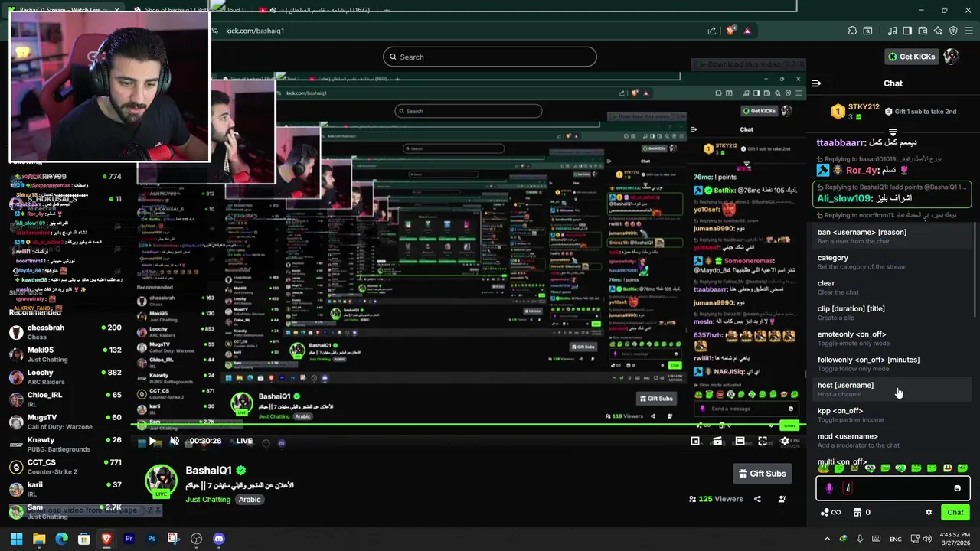Click the Gift Subs button
This screenshot has height=551, width=980.
click(761, 474)
